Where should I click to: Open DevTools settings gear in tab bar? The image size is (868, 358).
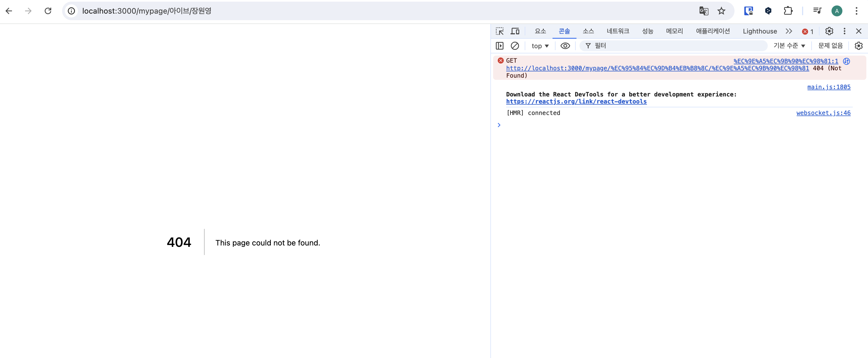click(829, 31)
